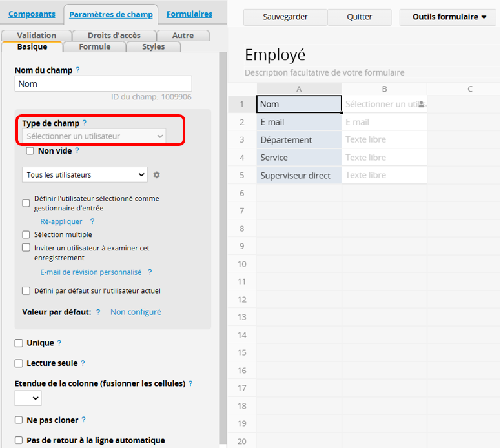
Task: Open the Non configuré default value link
Action: [x=136, y=312]
